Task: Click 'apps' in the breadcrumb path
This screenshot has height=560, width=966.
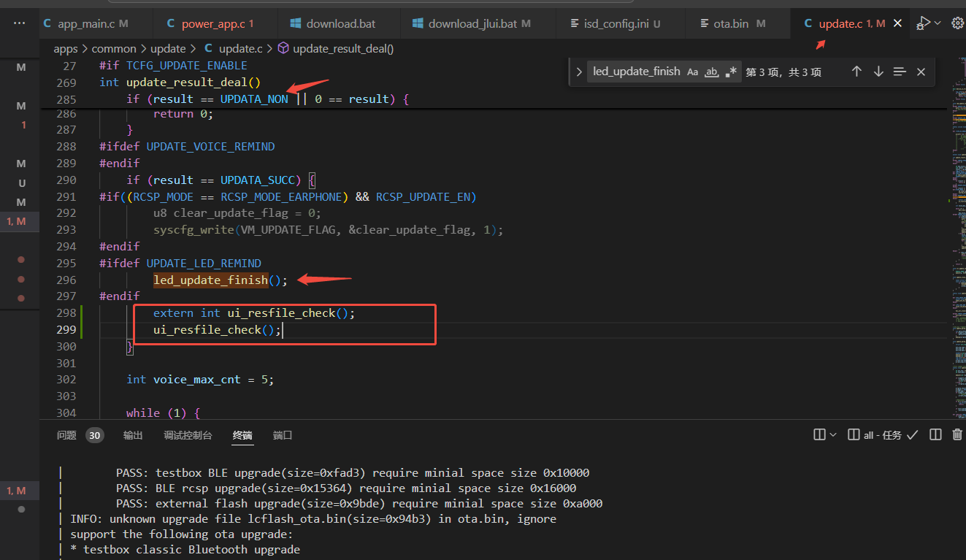Action: point(66,48)
